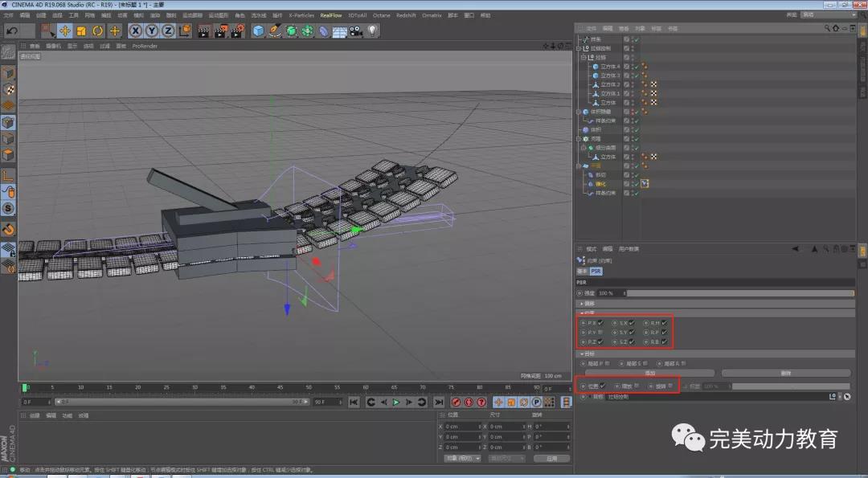This screenshot has height=478, width=868.
Task: Add a Camera object
Action: pyautogui.click(x=355, y=31)
